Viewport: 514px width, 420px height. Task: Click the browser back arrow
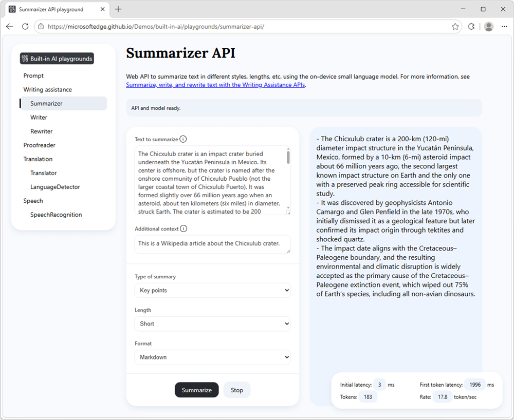tap(9, 27)
